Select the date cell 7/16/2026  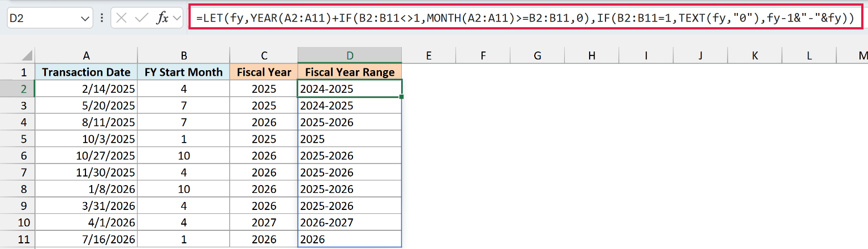click(x=86, y=239)
